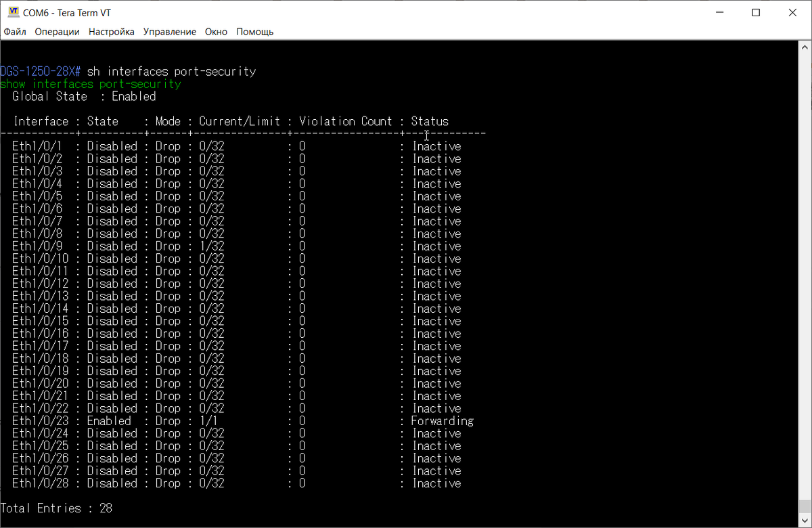812x528 pixels.
Task: Click the 'Forwarding' status text
Action: [x=443, y=421]
